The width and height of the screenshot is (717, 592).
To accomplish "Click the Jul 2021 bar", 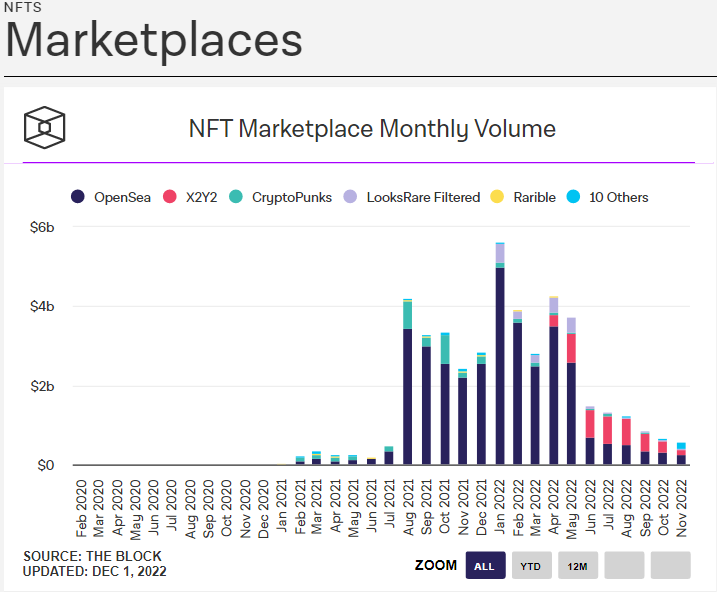I will point(389,456).
